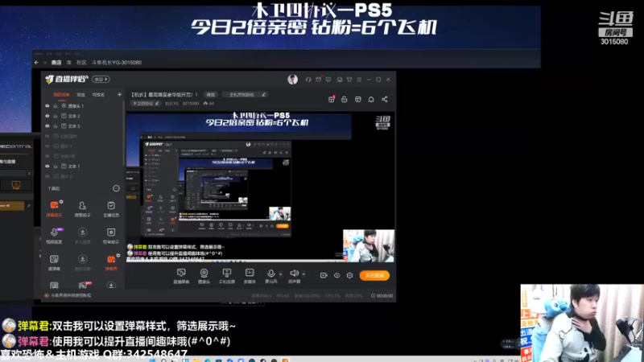This screenshot has height=362, width=644.
Task: Open the mode pill beside 直播伴侣 logo
Action: 101,79
